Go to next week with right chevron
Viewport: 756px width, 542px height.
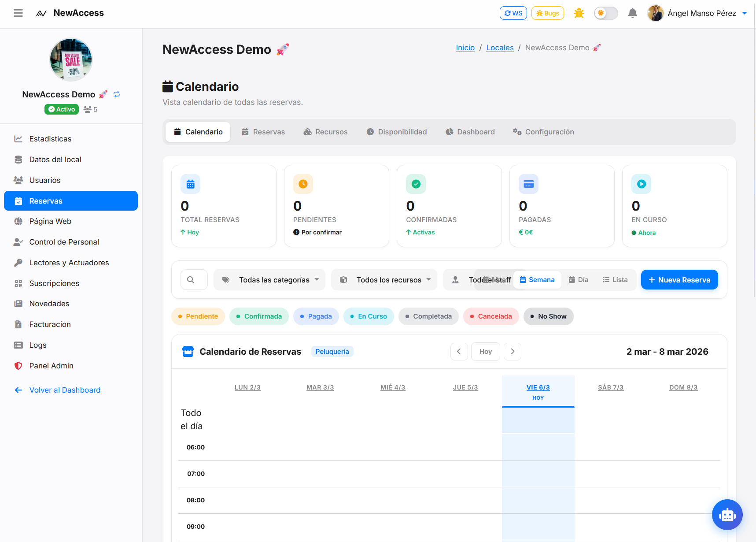[x=513, y=352]
